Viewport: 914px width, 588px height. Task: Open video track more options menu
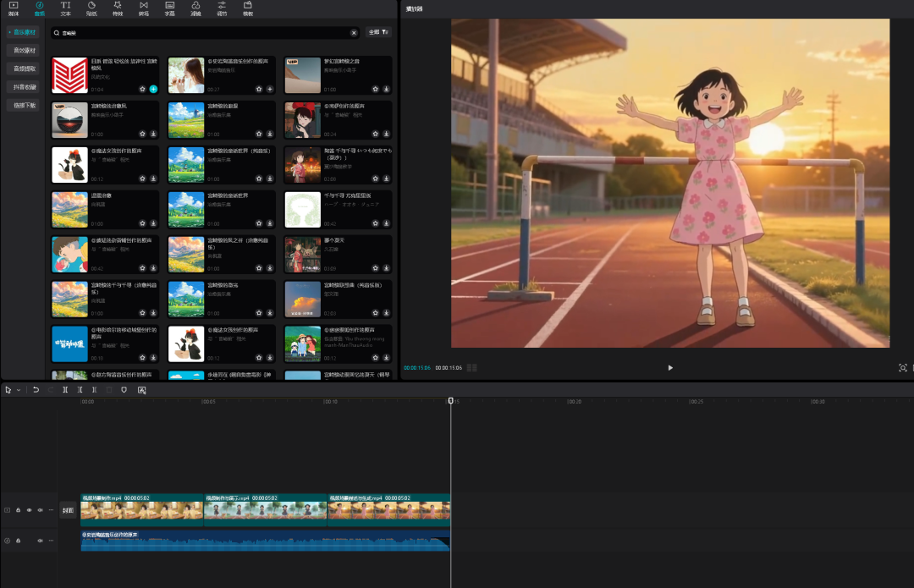tap(52, 510)
